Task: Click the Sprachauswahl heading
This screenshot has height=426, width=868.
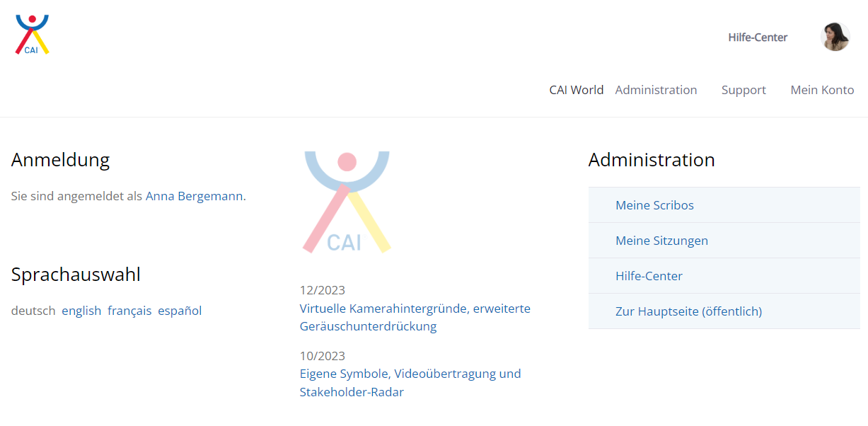Action: pos(76,275)
